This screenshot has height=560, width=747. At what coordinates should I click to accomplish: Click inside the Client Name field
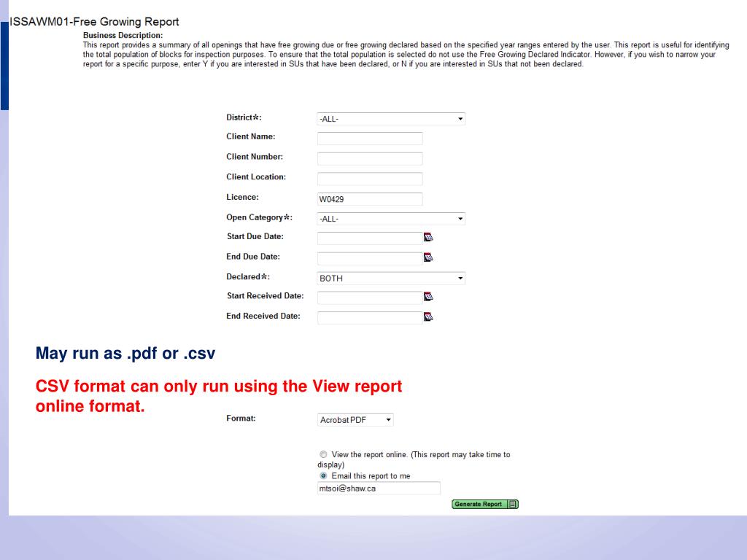coord(370,139)
